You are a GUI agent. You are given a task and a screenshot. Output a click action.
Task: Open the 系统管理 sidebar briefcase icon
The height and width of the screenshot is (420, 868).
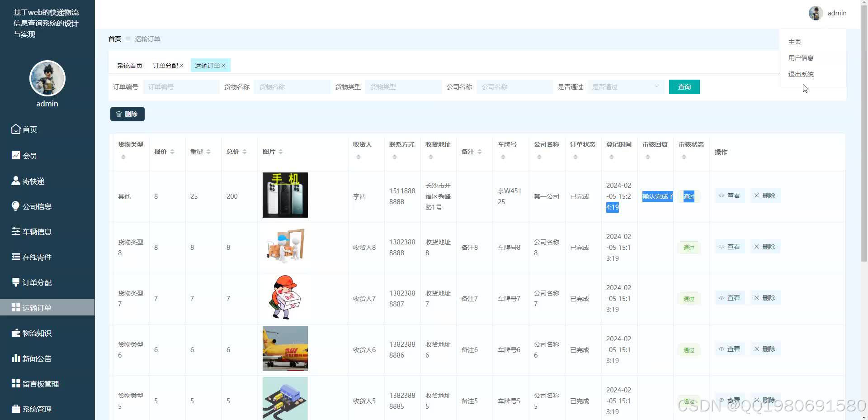[16, 409]
